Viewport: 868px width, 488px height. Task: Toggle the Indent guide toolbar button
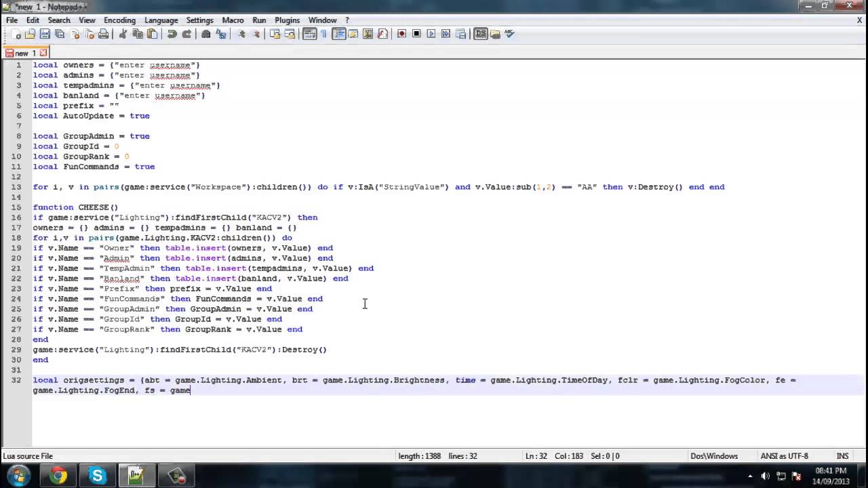tap(338, 34)
